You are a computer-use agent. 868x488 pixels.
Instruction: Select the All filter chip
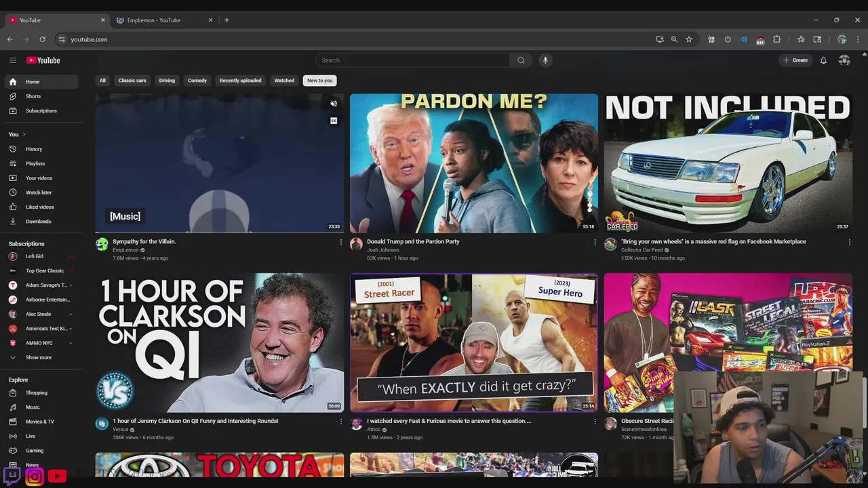[102, 81]
